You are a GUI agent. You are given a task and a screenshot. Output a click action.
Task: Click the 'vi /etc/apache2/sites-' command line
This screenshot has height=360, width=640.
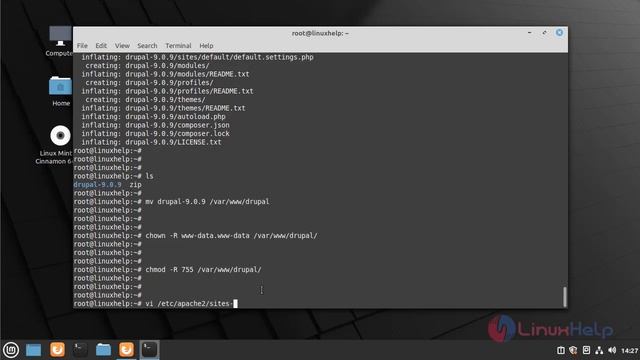click(189, 304)
